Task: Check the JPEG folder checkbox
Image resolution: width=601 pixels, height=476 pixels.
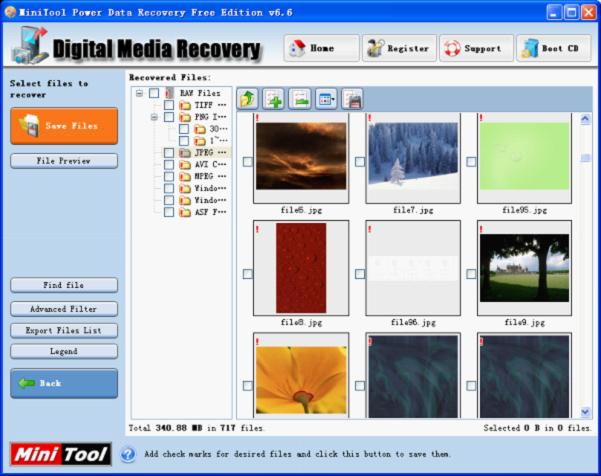Action: click(169, 153)
